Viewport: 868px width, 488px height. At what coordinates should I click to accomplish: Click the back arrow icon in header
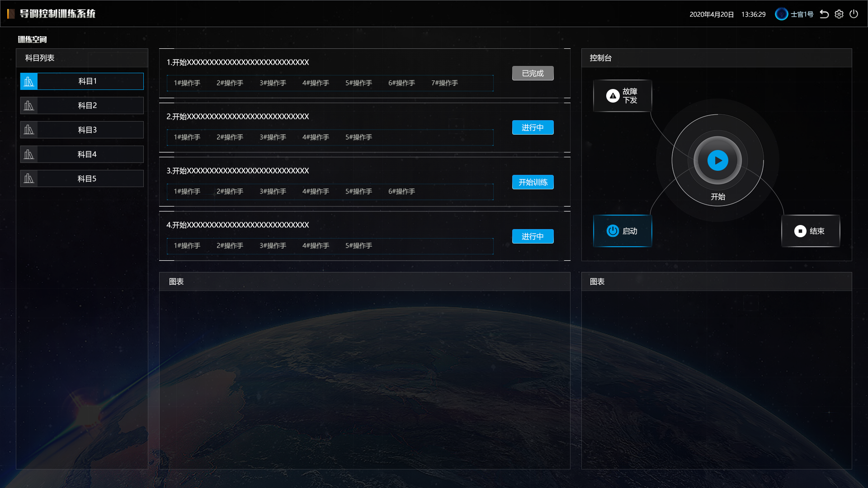[824, 14]
